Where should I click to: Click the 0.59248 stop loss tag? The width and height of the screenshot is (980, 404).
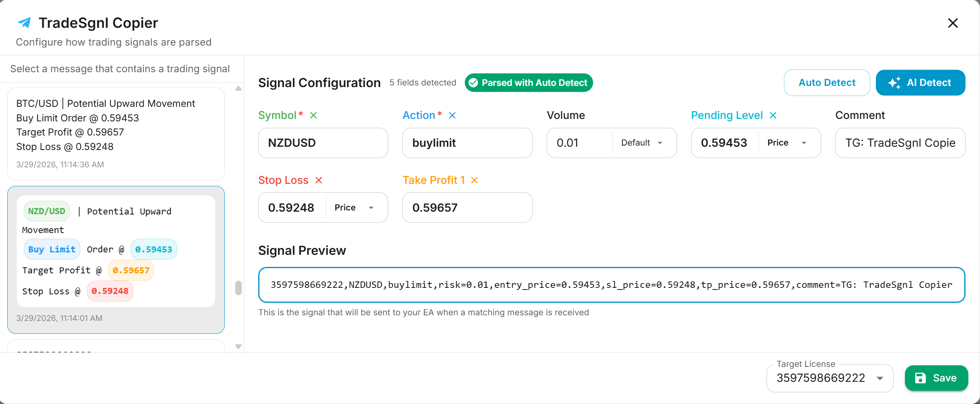point(110,291)
